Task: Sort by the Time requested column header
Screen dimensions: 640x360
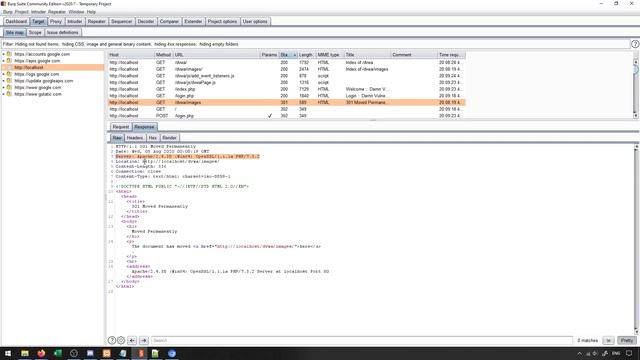Action: pyautogui.click(x=451, y=55)
